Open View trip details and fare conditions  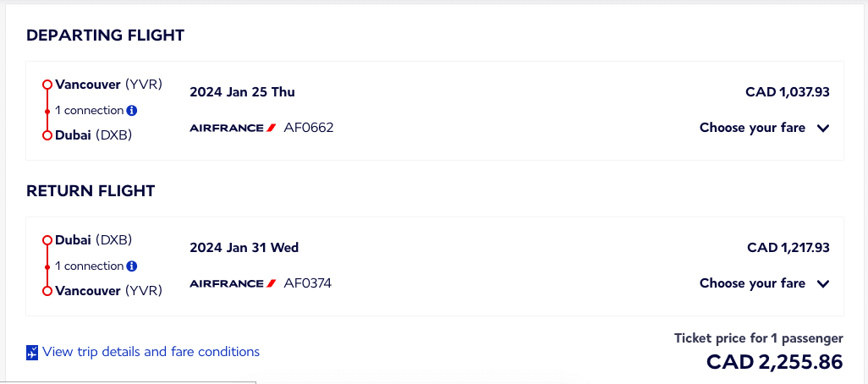[x=151, y=351]
